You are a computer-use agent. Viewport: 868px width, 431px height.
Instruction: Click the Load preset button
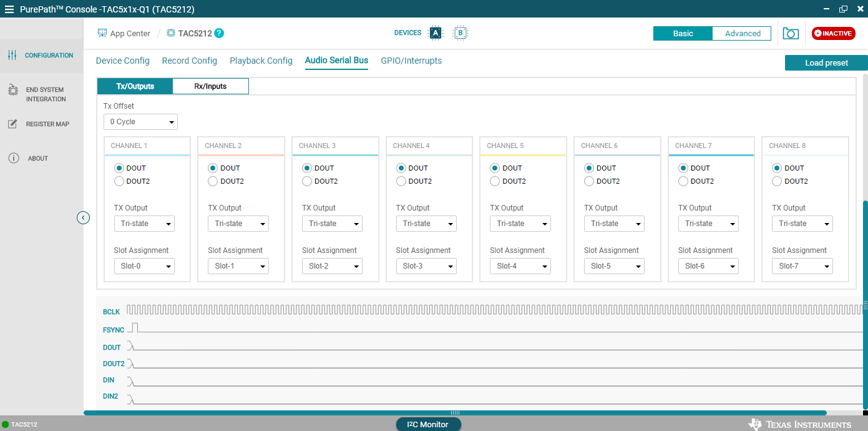pos(826,63)
